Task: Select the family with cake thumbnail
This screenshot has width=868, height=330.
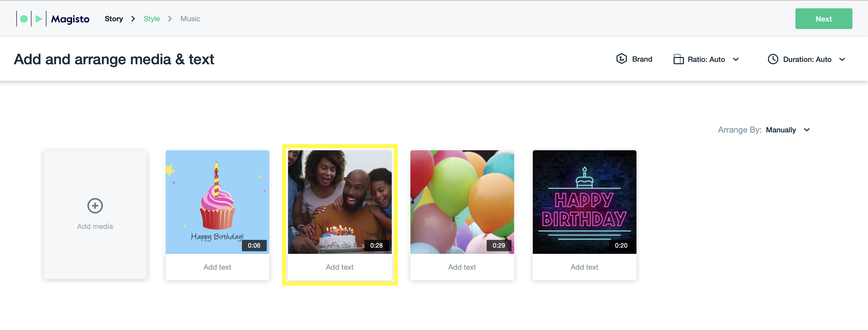Action: tap(340, 202)
